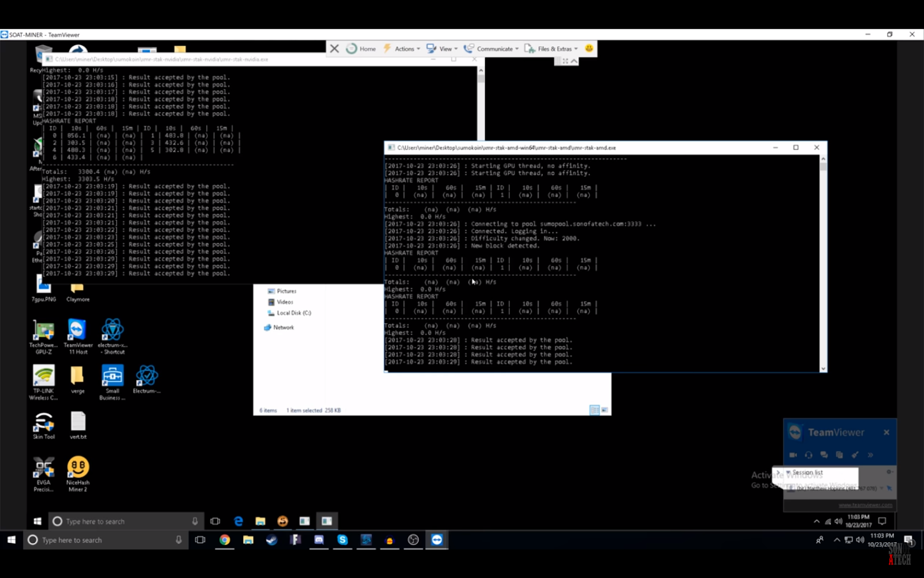924x578 pixels.
Task: Open File Explorer on the remote taskbar
Action: coord(260,521)
